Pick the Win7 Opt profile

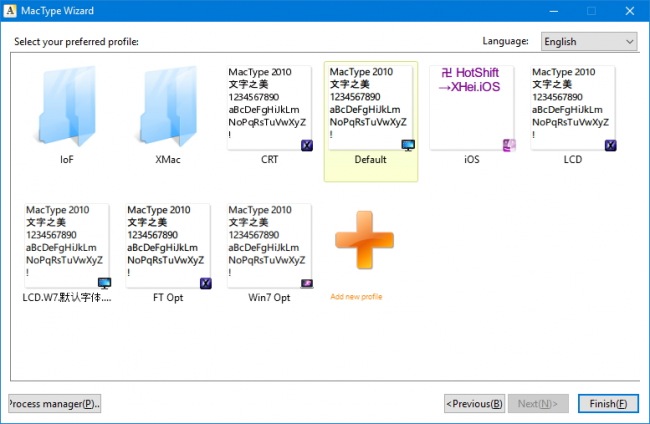[269, 246]
